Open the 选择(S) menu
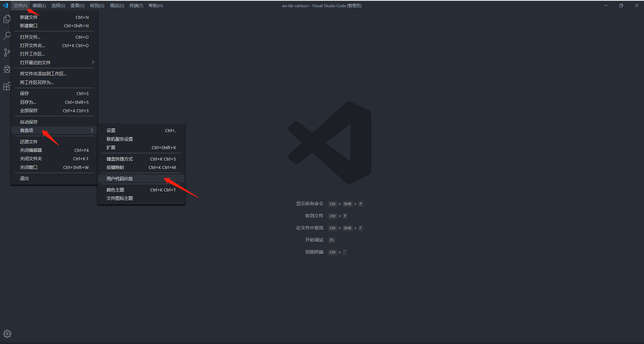644x344 pixels. point(58,5)
